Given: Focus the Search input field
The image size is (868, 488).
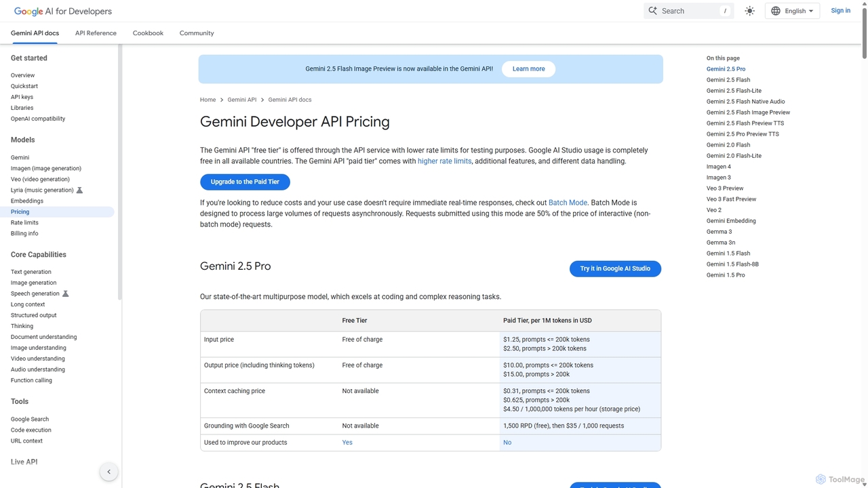Looking at the screenshot, I should 688,11.
